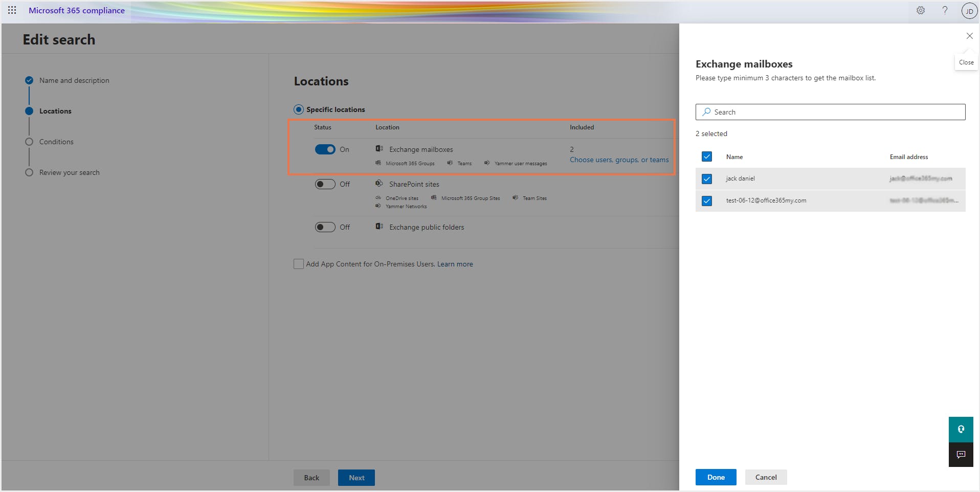This screenshot has height=492, width=980.
Task: Click the Back button
Action: (311, 478)
